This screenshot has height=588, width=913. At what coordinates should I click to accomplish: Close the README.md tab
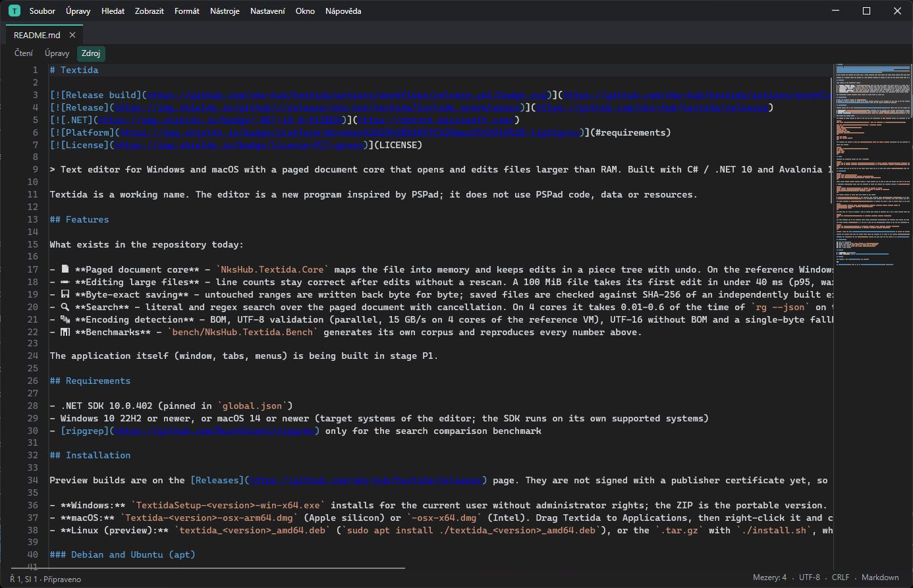72,35
